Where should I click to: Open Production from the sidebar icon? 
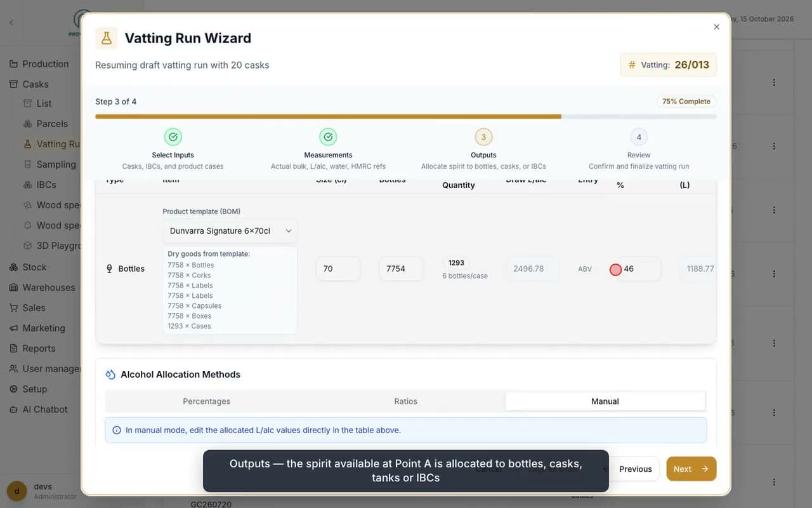tap(13, 64)
